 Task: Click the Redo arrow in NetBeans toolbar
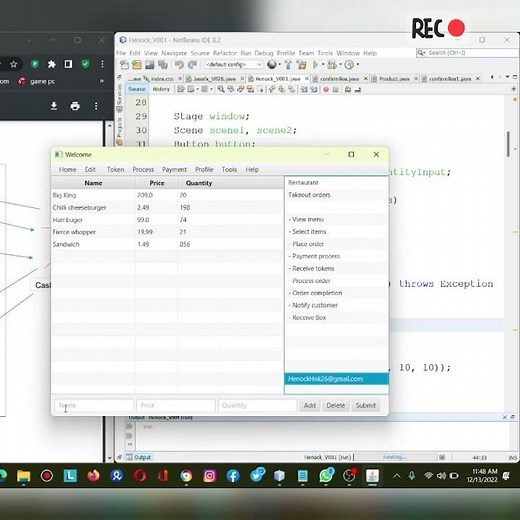(192, 65)
